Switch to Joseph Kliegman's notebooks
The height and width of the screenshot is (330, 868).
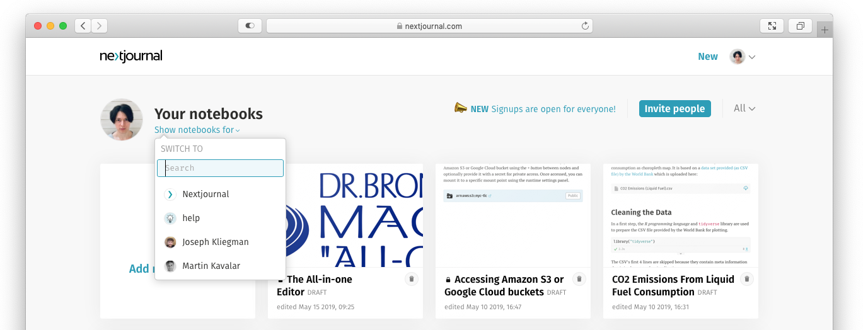pyautogui.click(x=220, y=242)
